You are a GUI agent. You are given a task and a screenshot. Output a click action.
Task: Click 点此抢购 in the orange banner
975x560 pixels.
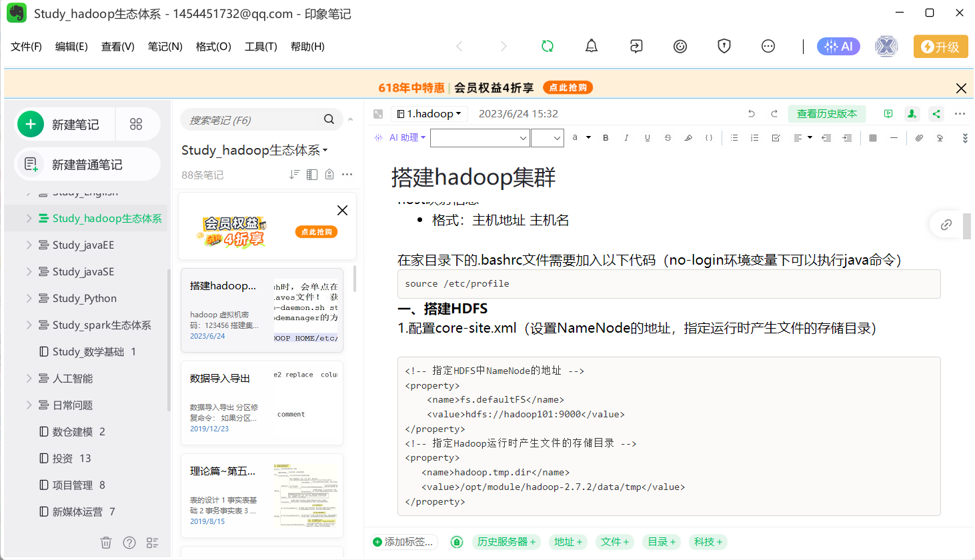pyautogui.click(x=568, y=87)
